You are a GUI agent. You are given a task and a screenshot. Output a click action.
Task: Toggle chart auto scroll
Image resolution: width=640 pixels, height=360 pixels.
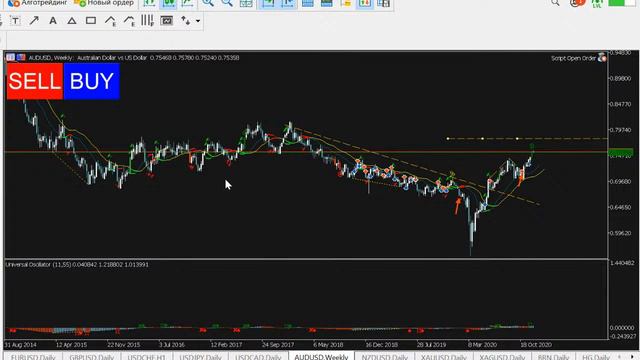point(268,3)
